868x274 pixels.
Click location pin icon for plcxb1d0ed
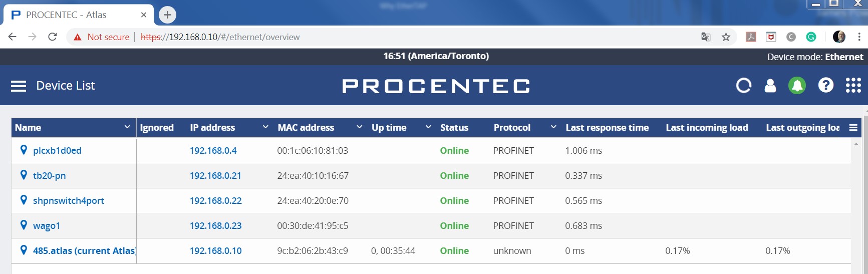click(x=24, y=150)
